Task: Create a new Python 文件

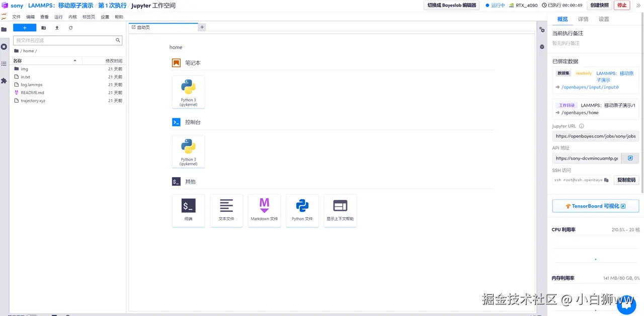Action: (302, 210)
